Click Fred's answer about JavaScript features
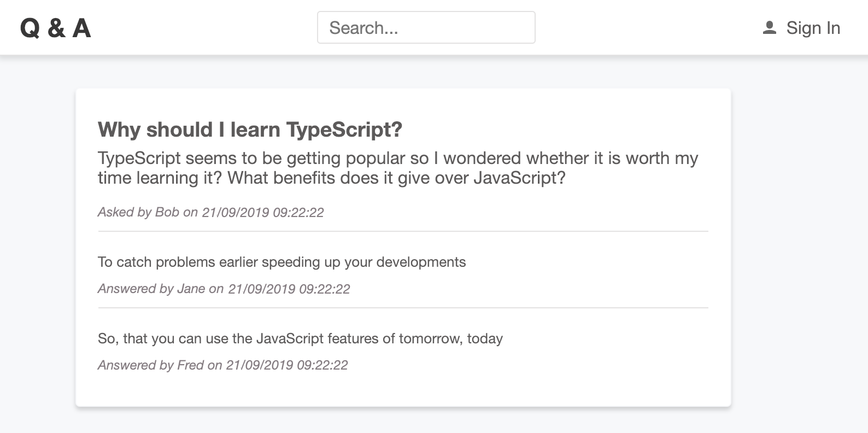868x433 pixels. click(300, 338)
